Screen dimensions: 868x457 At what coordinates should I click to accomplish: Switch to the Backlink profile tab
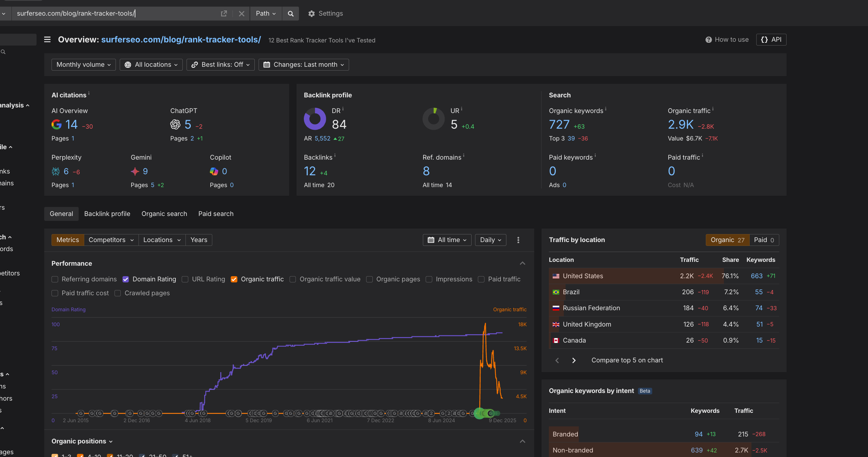tap(107, 214)
